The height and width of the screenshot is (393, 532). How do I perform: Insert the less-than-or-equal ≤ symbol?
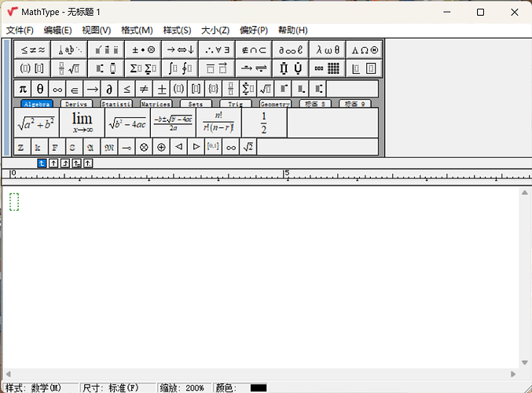127,90
